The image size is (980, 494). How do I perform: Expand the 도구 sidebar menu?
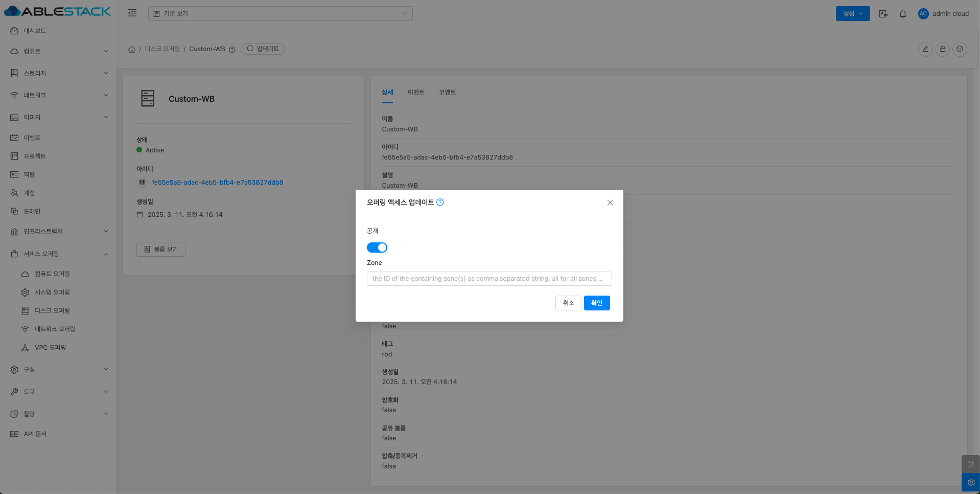[58, 392]
